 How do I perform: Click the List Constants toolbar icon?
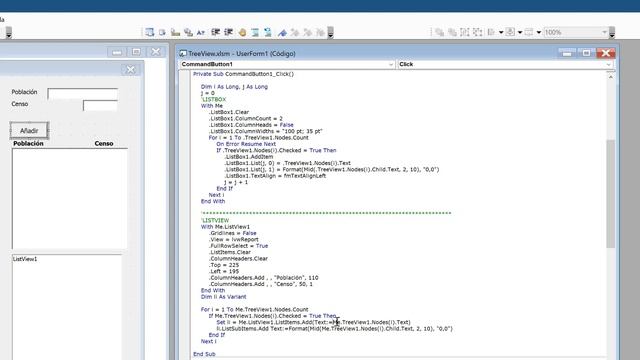tap(162, 32)
